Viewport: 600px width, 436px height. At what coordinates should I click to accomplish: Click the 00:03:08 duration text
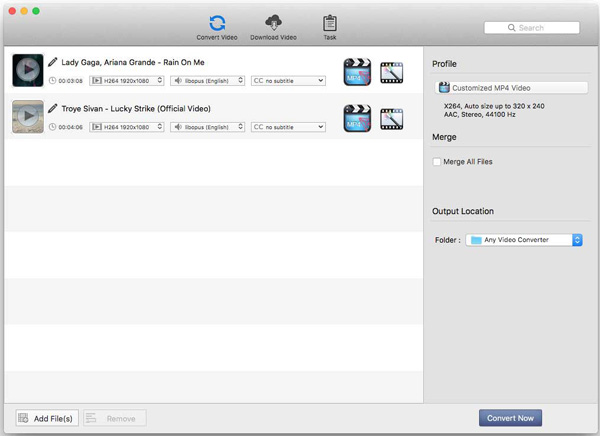coord(70,81)
